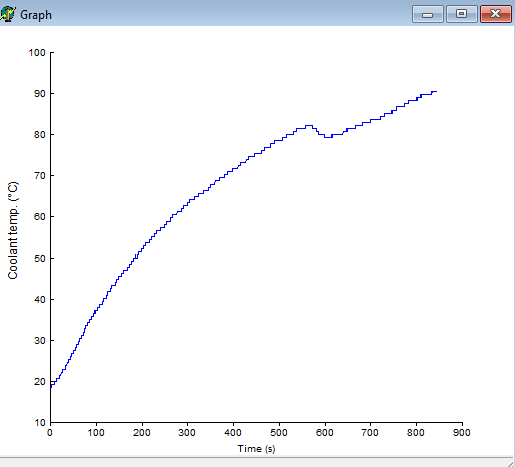The height and width of the screenshot is (467, 515).
Task: Click the y-axis value 40
Action: pos(39,300)
